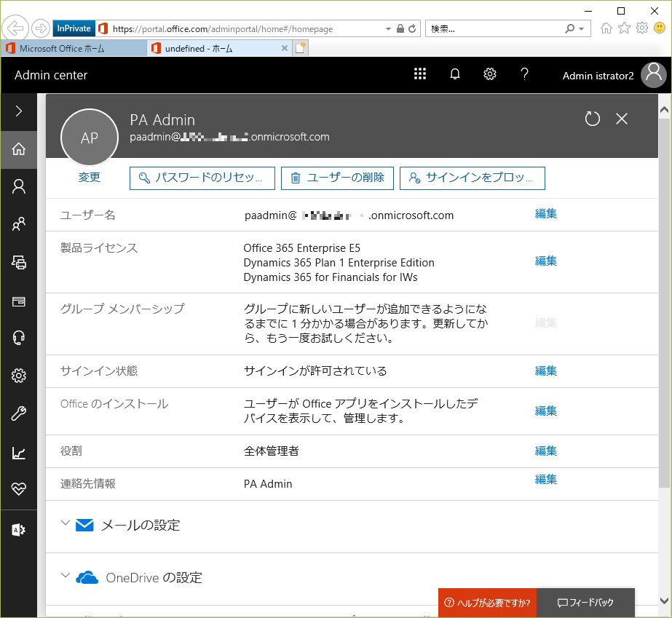Open Health heart icon in left sidebar

click(x=18, y=489)
